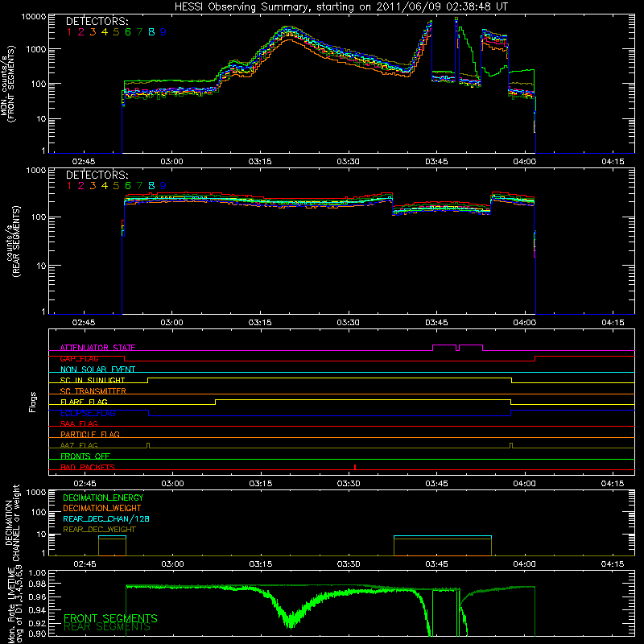Click the Flags axis label
Viewport: 644px width, 644px height.
(33, 402)
